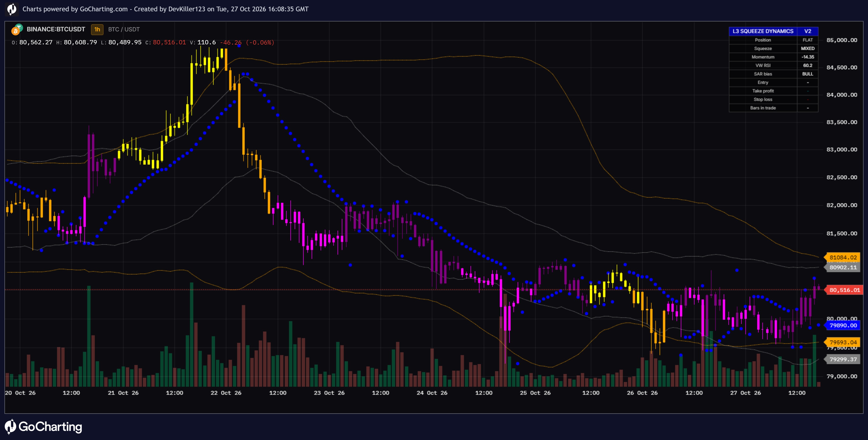Click the 83,000.00 price axis label
The image size is (868, 440).
click(x=842, y=149)
